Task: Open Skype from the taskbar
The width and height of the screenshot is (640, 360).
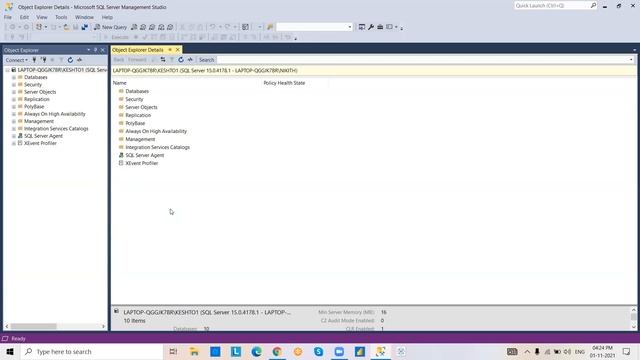Action: [x=318, y=351]
